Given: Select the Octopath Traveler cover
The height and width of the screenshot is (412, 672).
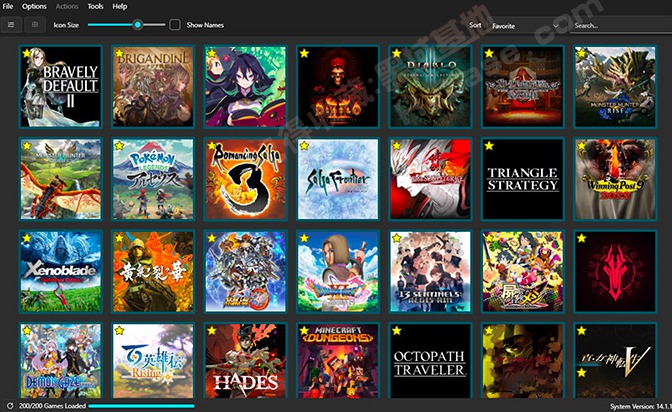Looking at the screenshot, I should (x=430, y=361).
